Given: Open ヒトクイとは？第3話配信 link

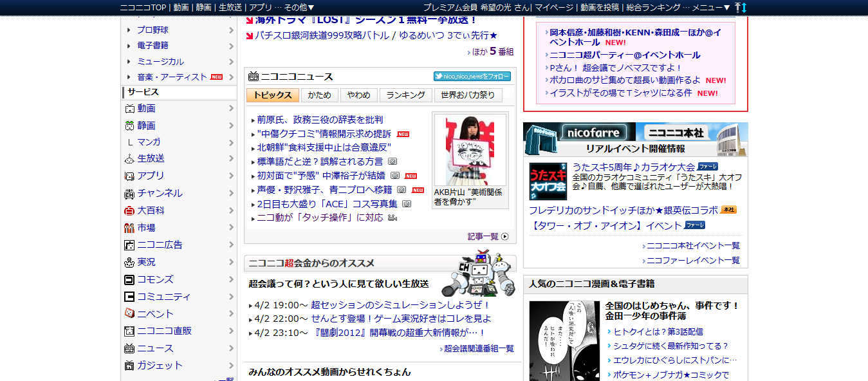Looking at the screenshot, I should click(658, 332).
